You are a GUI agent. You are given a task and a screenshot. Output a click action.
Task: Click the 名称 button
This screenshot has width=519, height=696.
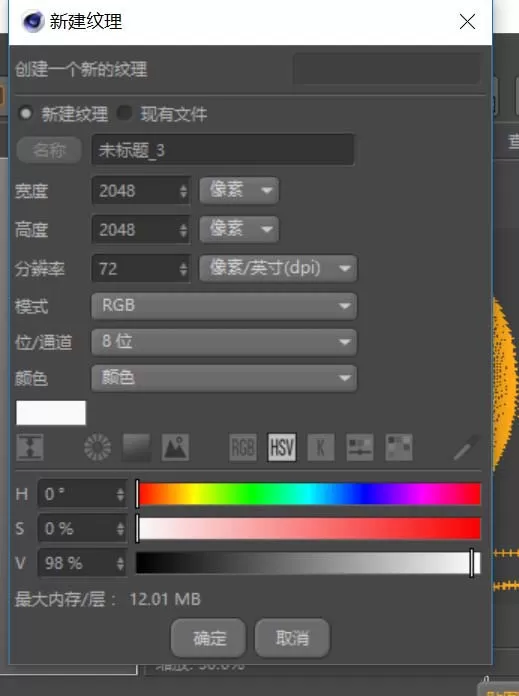tap(49, 150)
